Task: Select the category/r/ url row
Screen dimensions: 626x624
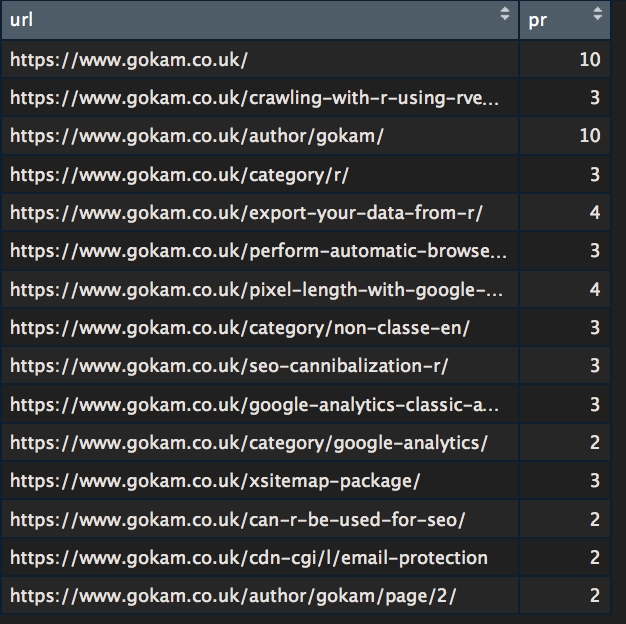Action: (179, 175)
